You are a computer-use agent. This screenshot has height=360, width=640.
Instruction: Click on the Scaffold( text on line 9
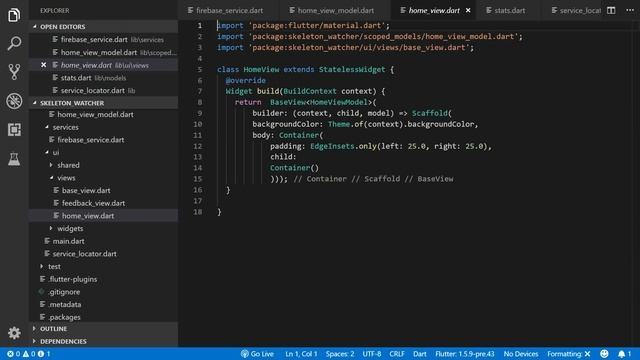[431, 113]
